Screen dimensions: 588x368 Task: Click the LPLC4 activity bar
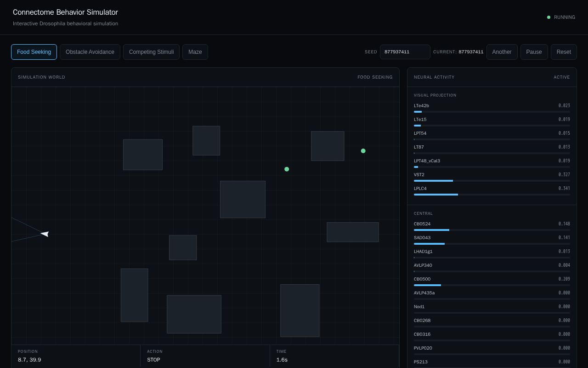click(x=492, y=195)
